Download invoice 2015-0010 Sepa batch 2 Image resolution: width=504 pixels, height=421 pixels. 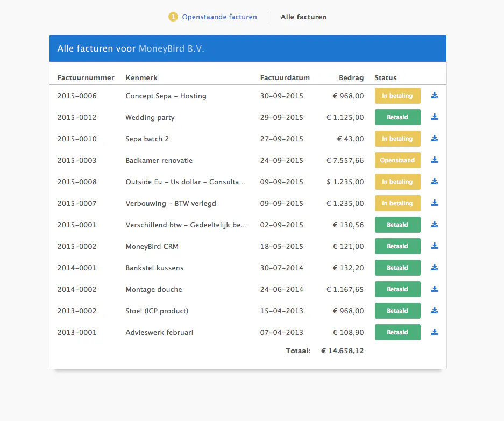pos(435,139)
